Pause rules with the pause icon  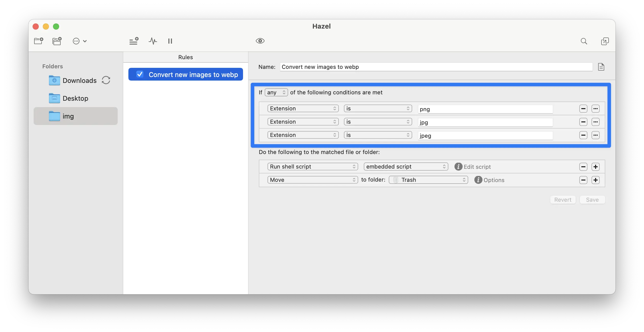[x=170, y=41]
